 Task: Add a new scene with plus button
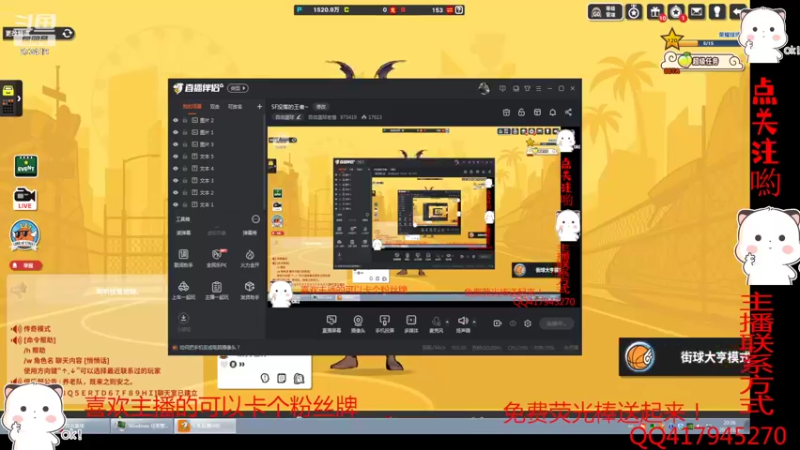pos(259,107)
